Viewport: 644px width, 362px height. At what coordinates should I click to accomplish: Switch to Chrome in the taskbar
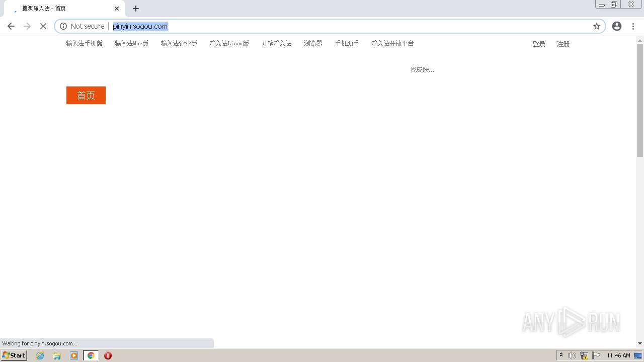pyautogui.click(x=91, y=355)
